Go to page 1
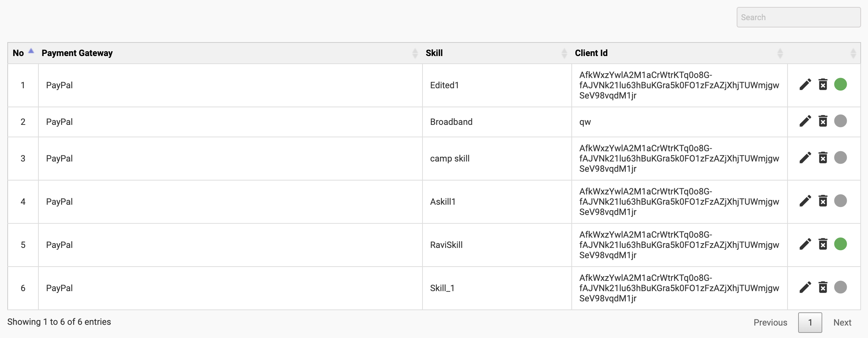 click(810, 323)
